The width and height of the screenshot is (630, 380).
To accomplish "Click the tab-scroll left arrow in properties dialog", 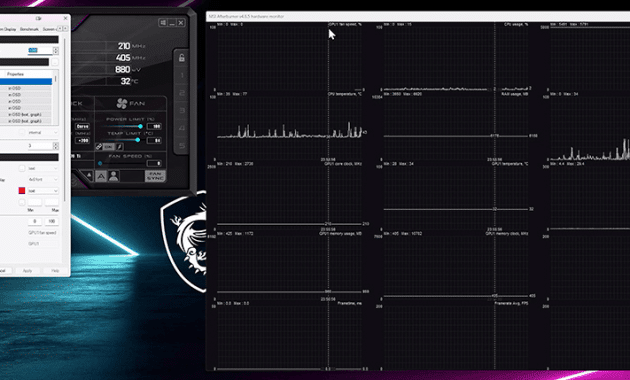I will (x=60, y=29).
